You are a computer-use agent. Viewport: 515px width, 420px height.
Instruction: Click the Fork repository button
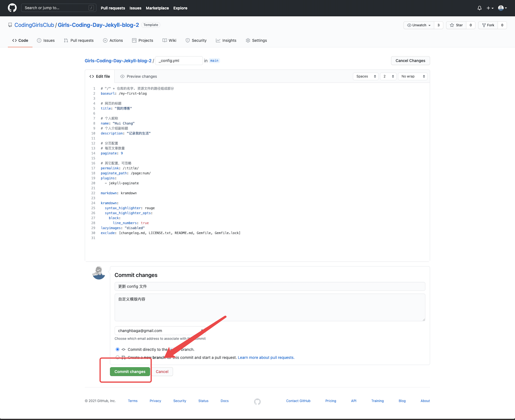488,25
